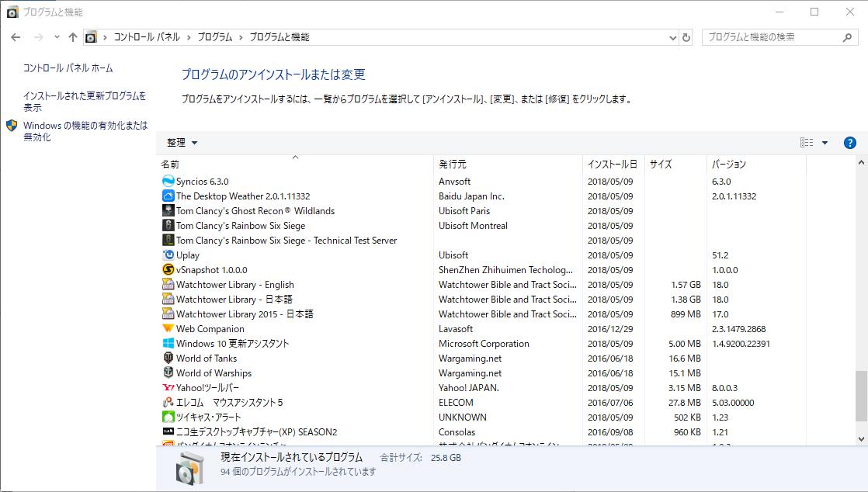Sort by サイズ column header

pos(676,164)
